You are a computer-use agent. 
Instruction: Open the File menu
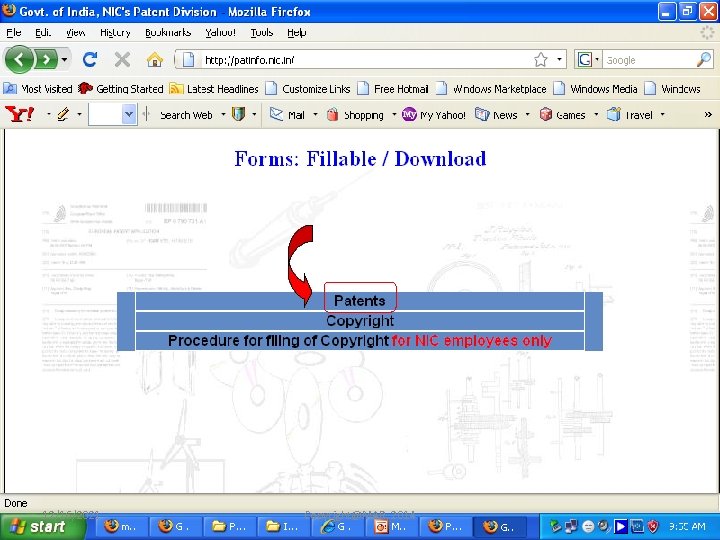pyautogui.click(x=14, y=33)
